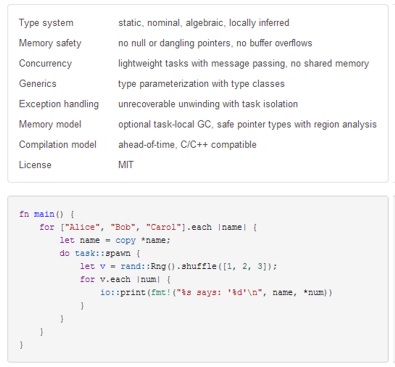Image resolution: width=395 pixels, height=367 pixels.
Task: Click 'rand::Rng().shuffle' in the code
Action: [168, 266]
